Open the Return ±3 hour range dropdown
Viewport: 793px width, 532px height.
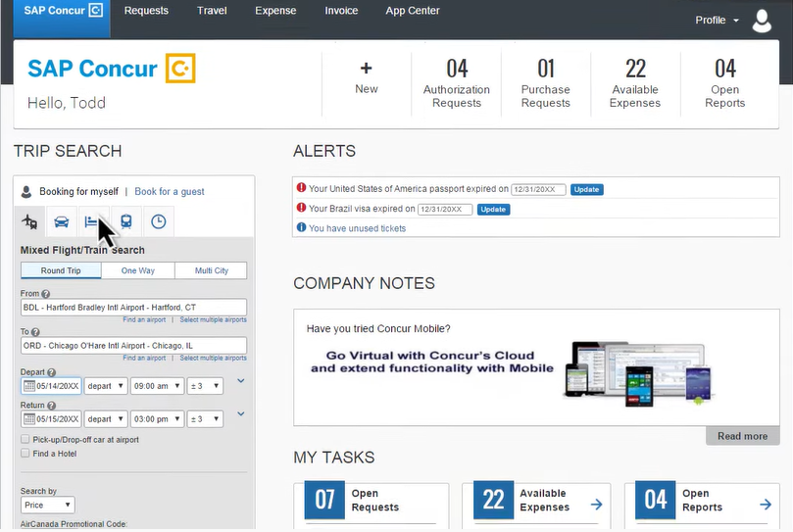coord(205,418)
